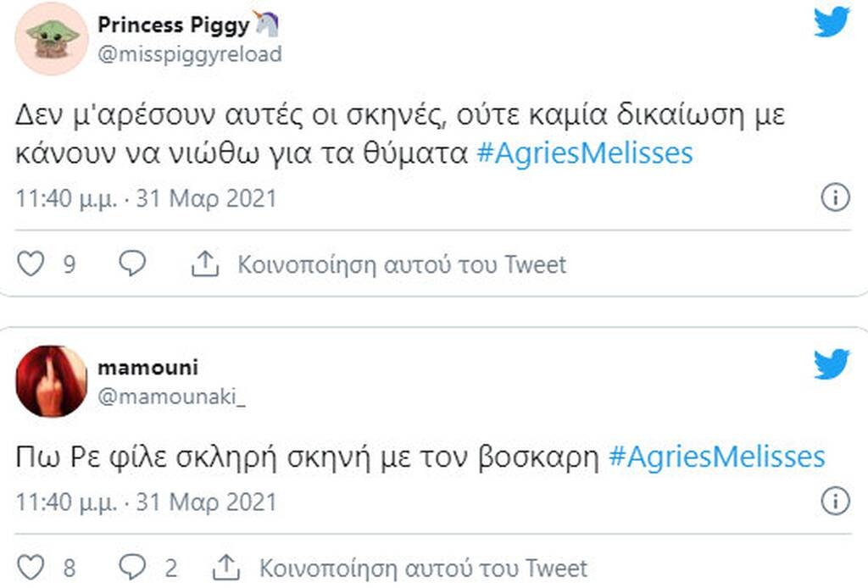
Task: Visit the Princess Piggy display name
Action: click(173, 25)
